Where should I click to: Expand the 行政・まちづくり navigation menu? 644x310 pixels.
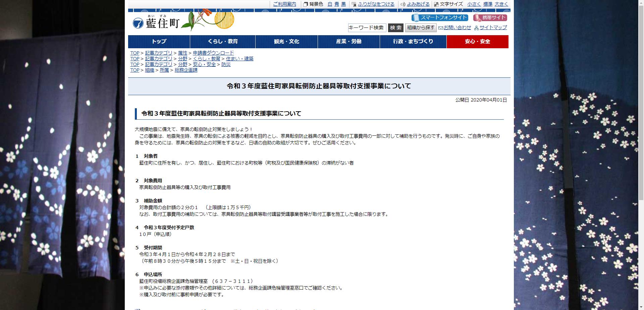click(413, 42)
